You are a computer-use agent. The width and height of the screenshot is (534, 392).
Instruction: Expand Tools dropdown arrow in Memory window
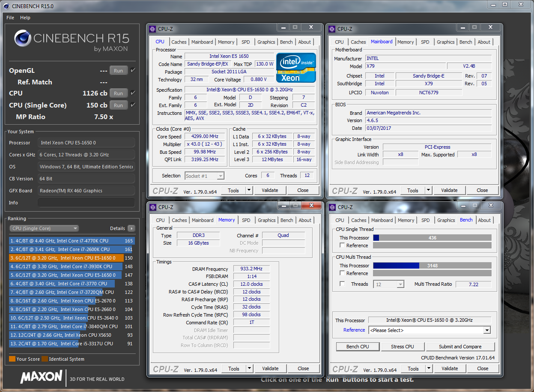[249, 368]
